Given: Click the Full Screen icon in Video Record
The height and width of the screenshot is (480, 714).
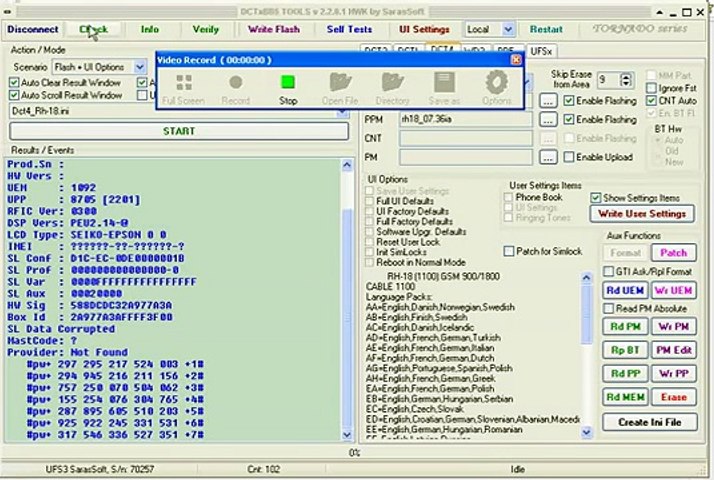Looking at the screenshot, I should [x=184, y=83].
